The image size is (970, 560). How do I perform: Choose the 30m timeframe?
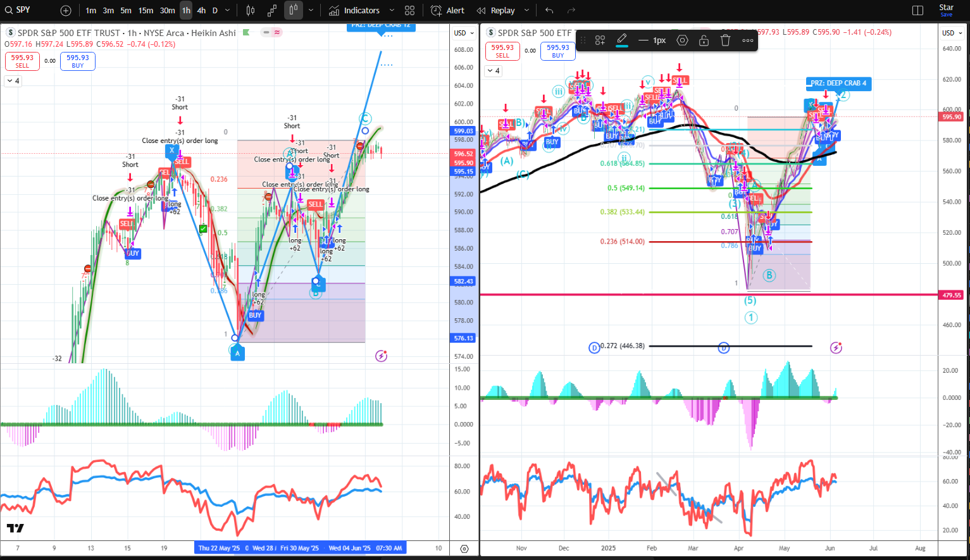point(167,11)
